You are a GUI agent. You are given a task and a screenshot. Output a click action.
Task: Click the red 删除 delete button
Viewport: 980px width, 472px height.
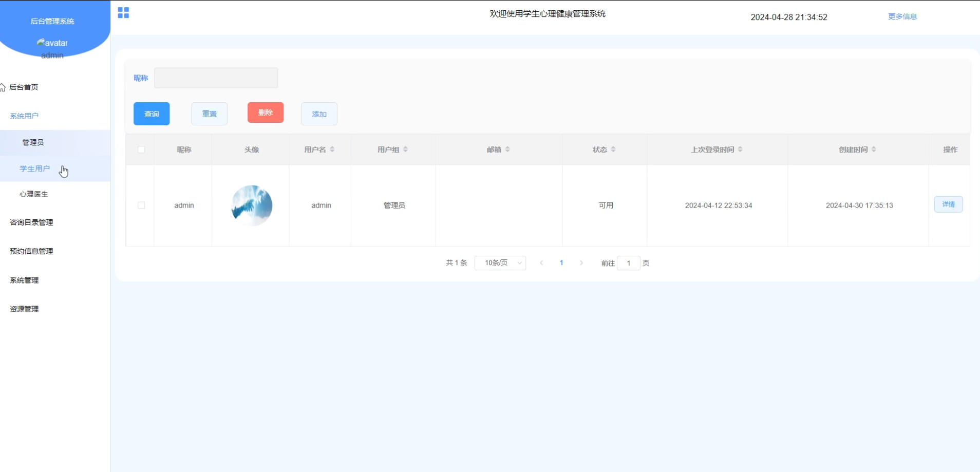pyautogui.click(x=266, y=112)
